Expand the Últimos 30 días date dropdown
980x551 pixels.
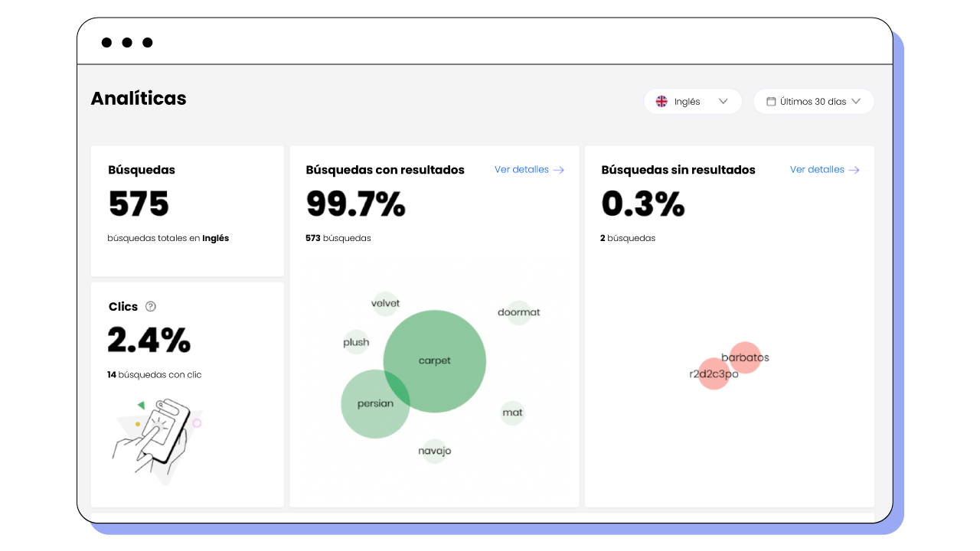[813, 101]
